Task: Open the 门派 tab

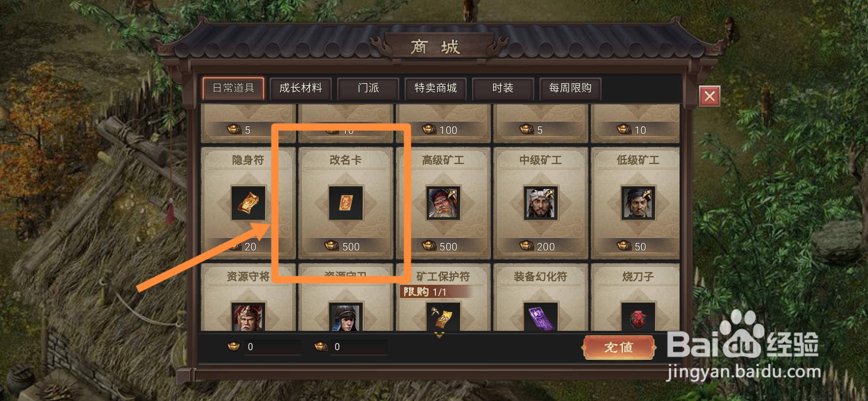Action: coord(368,88)
